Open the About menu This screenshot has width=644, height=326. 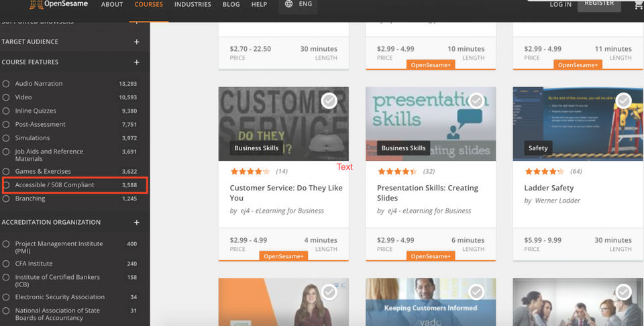pyautogui.click(x=112, y=5)
